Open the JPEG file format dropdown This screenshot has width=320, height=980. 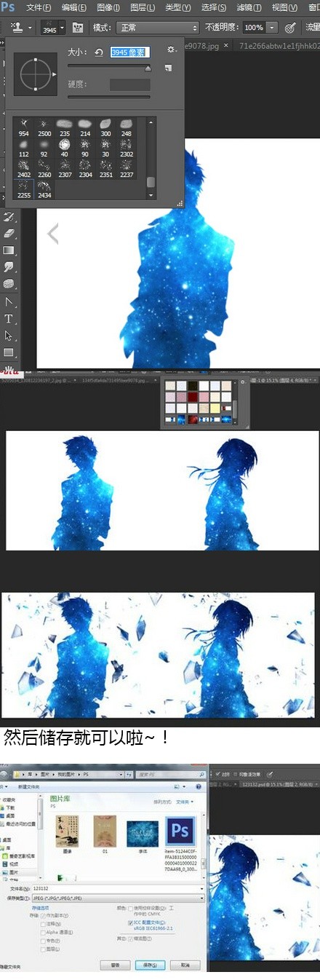click(x=119, y=898)
